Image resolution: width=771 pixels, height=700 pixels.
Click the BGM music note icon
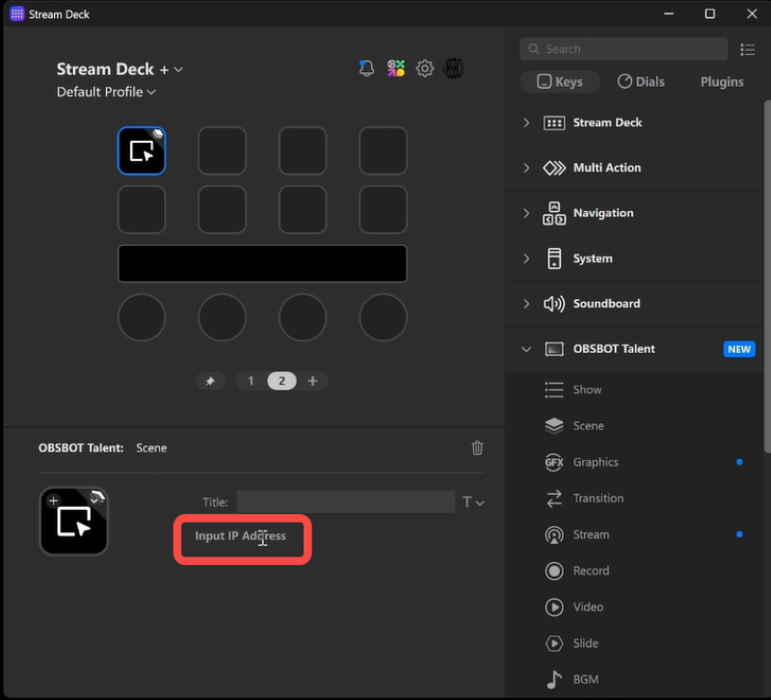[554, 680]
